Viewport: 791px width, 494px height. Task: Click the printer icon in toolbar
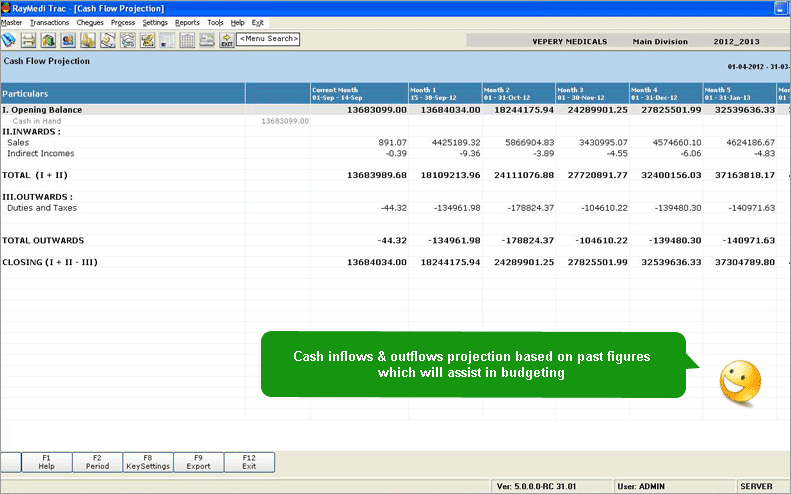pos(28,40)
